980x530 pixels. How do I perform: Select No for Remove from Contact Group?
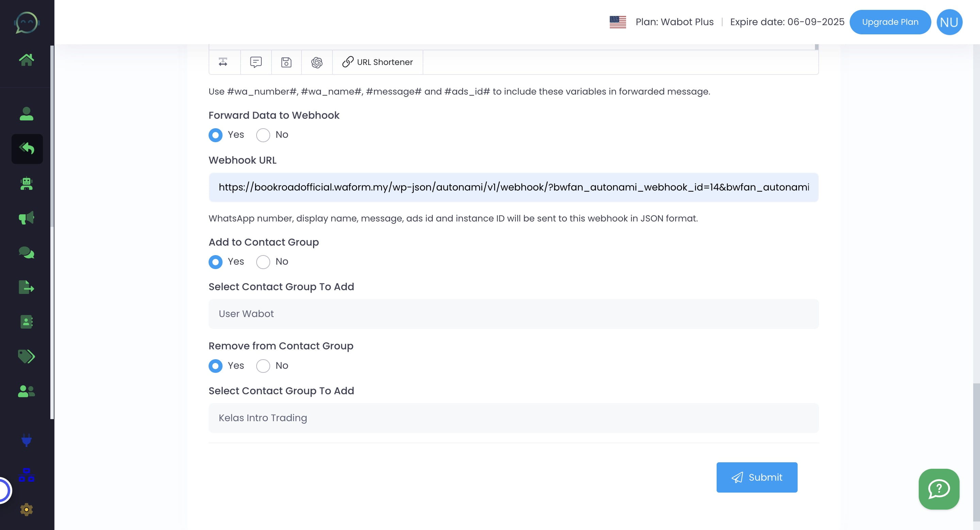tap(263, 366)
